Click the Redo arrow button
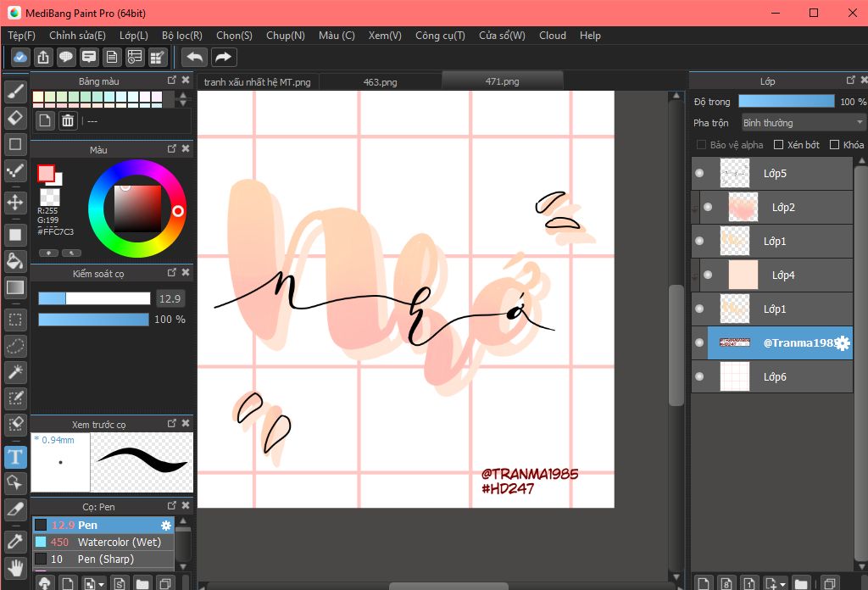 pyautogui.click(x=223, y=57)
